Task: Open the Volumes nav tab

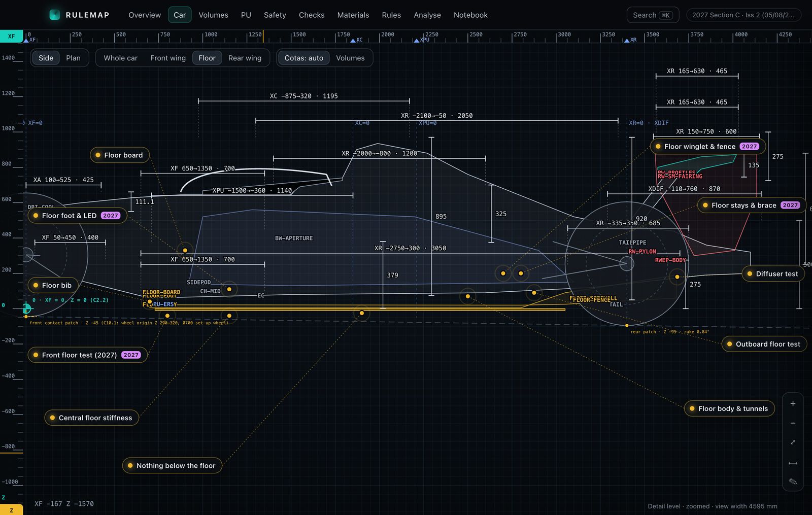Action: 213,15
